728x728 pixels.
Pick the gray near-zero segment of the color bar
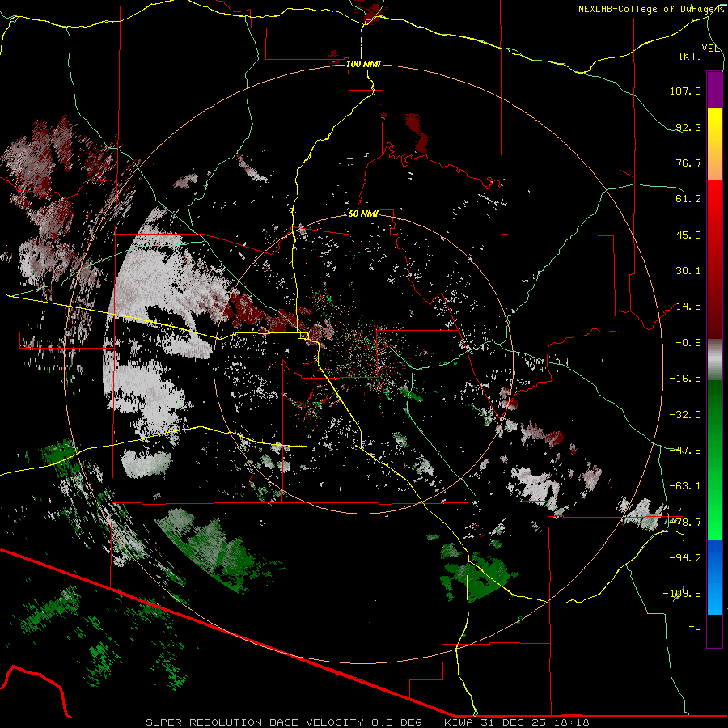[714, 360]
